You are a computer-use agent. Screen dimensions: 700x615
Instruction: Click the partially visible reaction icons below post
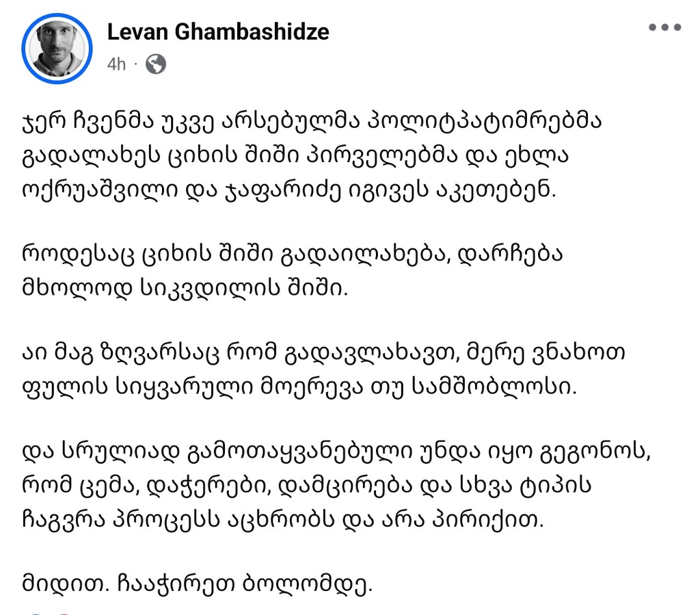[x=49, y=613]
